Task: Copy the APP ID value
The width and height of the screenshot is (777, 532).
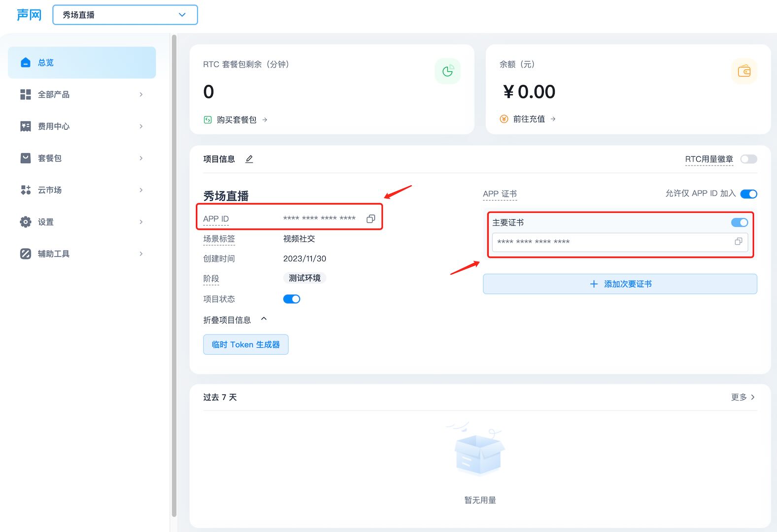Action: 371,219
